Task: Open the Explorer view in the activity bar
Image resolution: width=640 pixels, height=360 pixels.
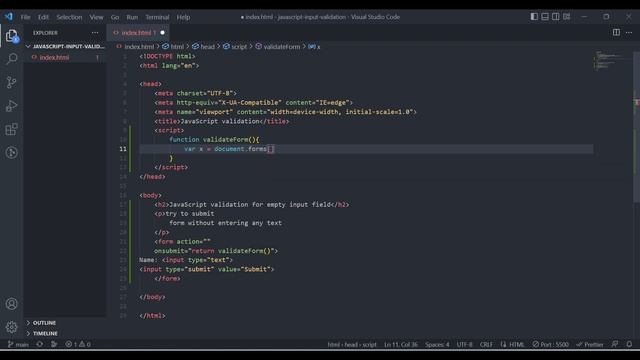Action: coord(12,36)
